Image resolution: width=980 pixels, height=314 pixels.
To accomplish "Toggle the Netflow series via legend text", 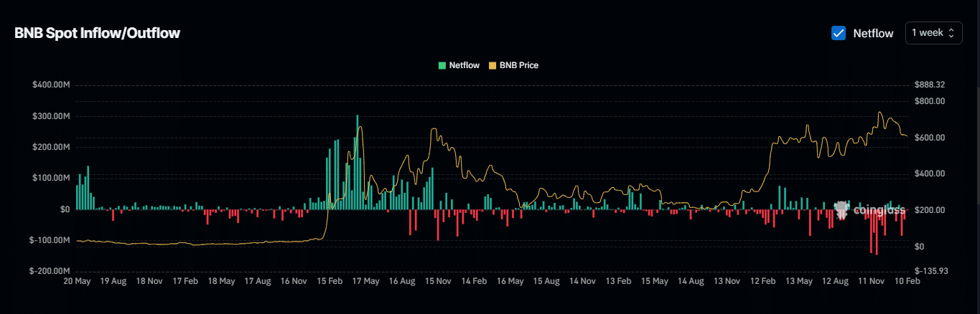I will 464,65.
